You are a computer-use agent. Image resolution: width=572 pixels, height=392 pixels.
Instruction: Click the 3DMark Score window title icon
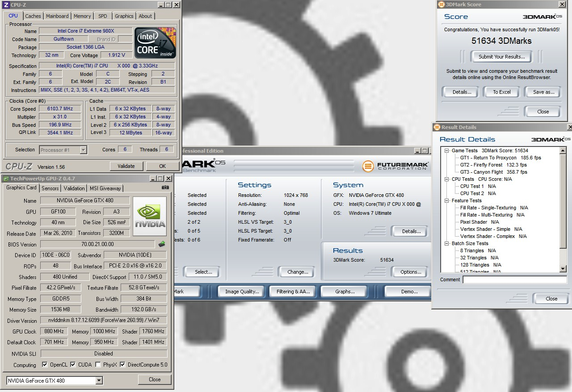pos(442,4)
